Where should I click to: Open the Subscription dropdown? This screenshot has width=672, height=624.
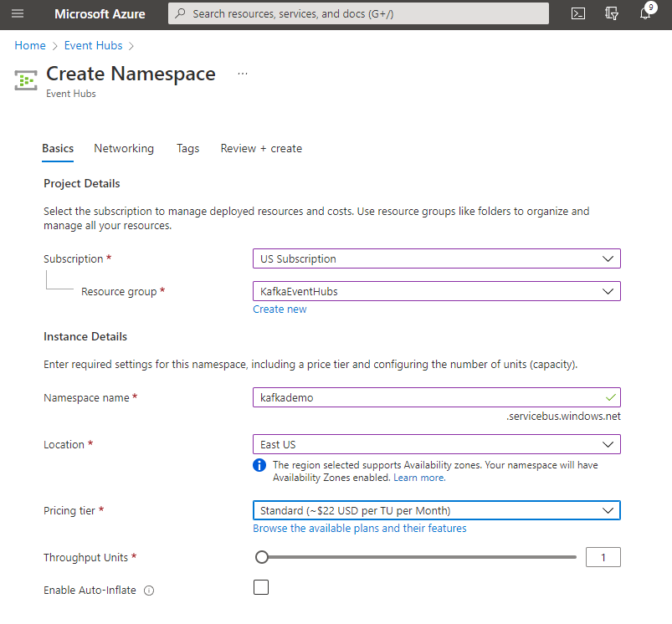point(436,258)
